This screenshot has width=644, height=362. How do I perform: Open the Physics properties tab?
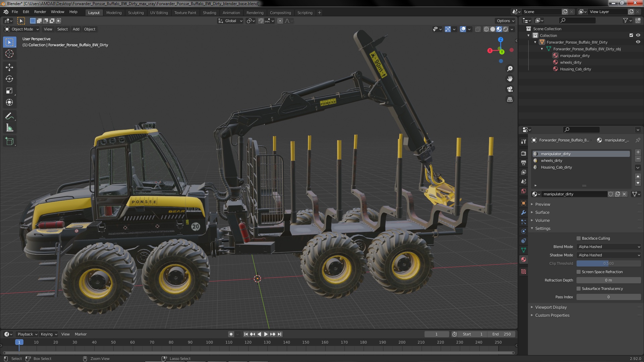tap(523, 231)
